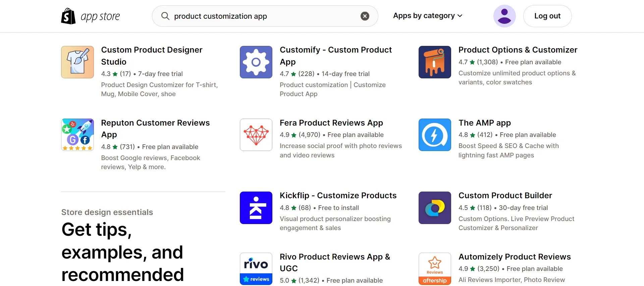The image size is (644, 286).
Task: Click the search magnifier icon
Action: (165, 16)
